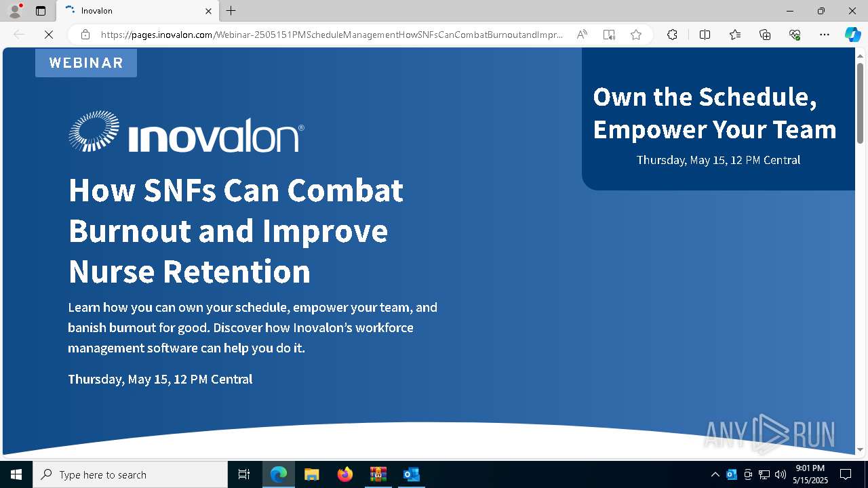The height and width of the screenshot is (488, 868).
Task: Open Outlook from taskbar
Action: point(411,474)
